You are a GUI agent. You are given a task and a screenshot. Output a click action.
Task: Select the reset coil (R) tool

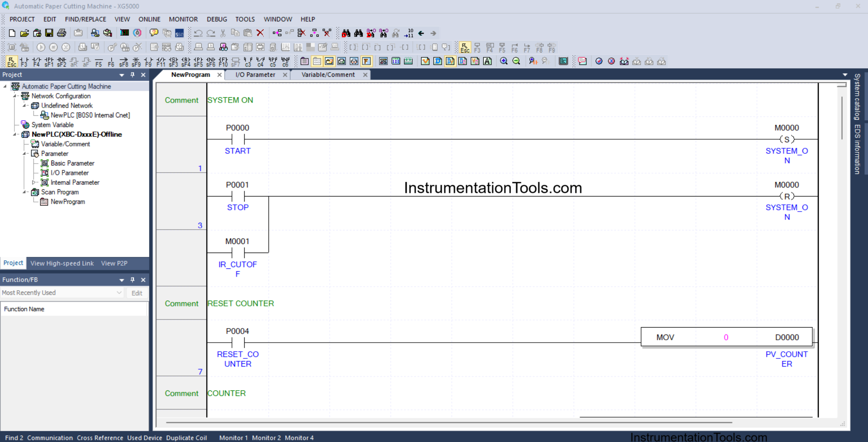[x=184, y=61]
